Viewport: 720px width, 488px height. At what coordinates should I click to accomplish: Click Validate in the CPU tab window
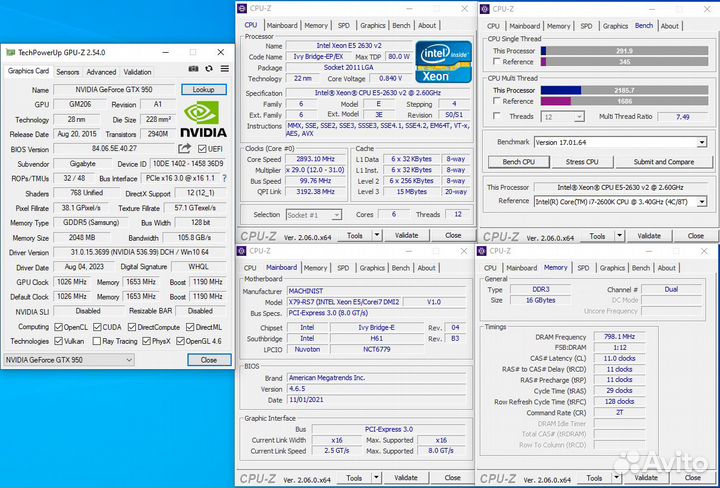tap(406, 235)
